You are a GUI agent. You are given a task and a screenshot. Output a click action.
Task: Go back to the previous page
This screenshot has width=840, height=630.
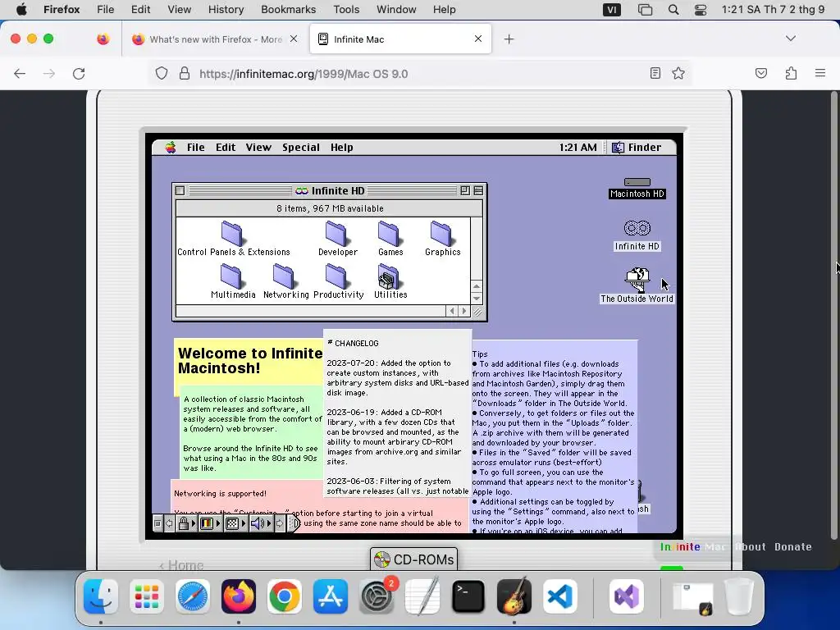(20, 73)
